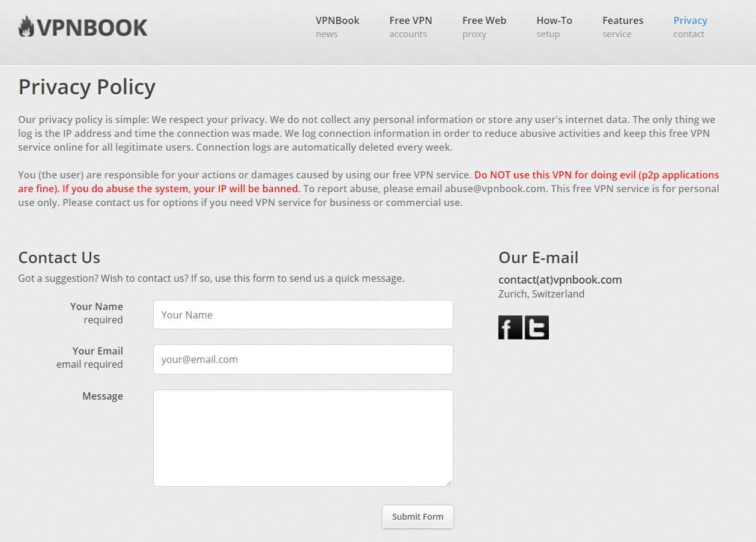This screenshot has height=542, width=756.
Task: Click the 'Your Email' field label
Action: (x=98, y=351)
